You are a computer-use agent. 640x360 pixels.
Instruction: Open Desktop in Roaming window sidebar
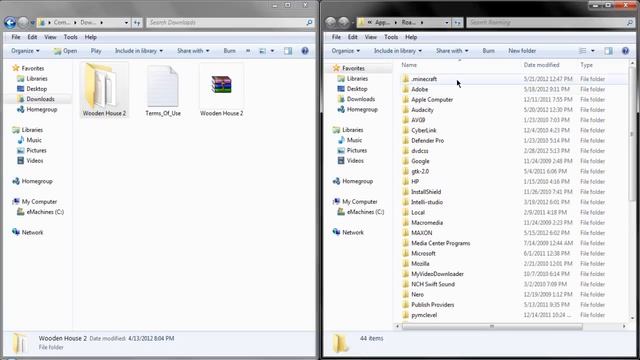click(x=357, y=89)
